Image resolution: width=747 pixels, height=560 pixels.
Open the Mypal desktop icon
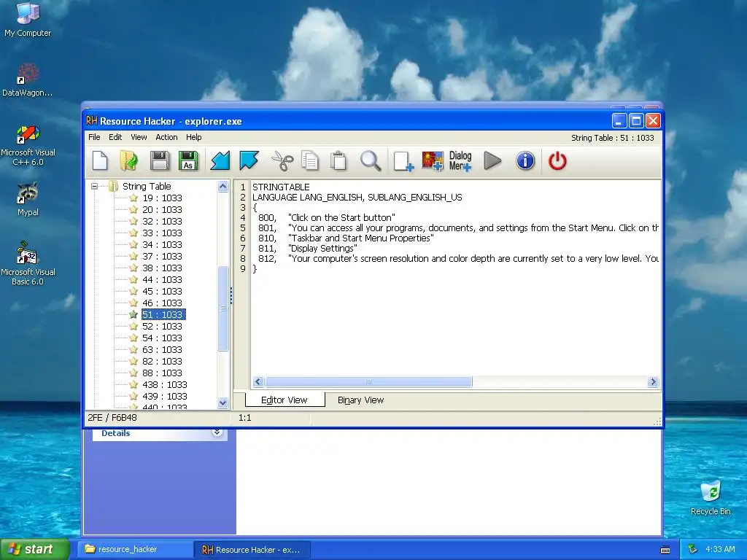pyautogui.click(x=28, y=199)
